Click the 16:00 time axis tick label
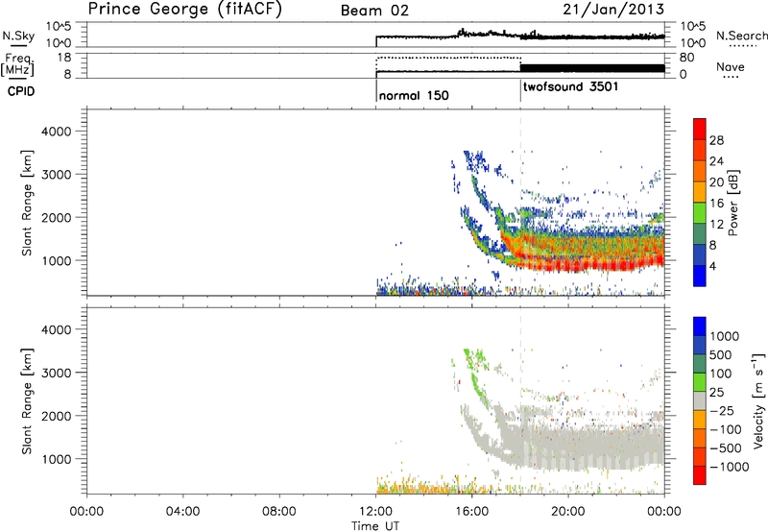This screenshot has width=768, height=532. click(471, 512)
